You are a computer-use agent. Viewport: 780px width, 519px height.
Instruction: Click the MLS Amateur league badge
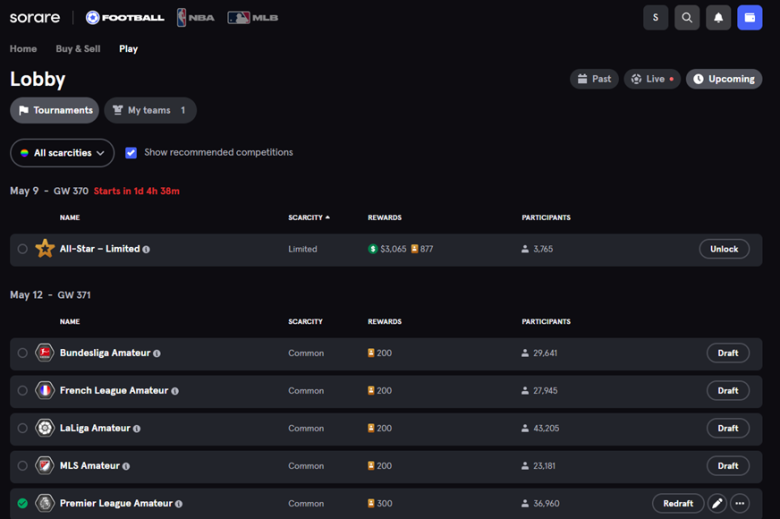[45, 466]
